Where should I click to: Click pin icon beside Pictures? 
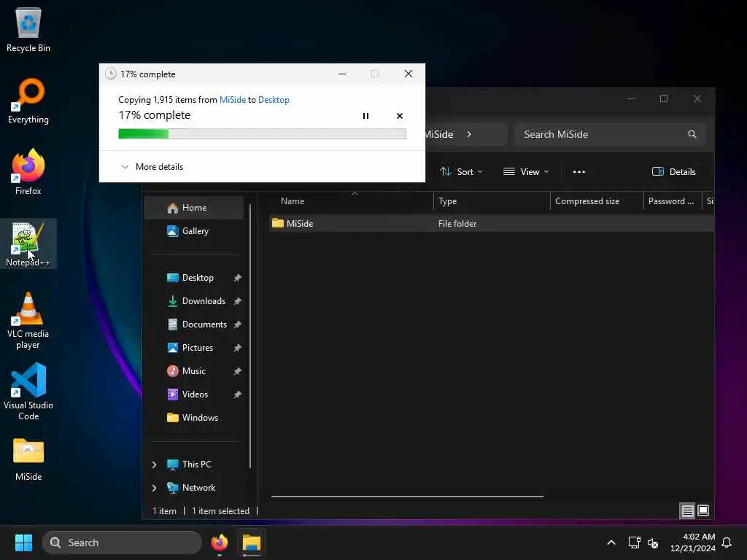tap(237, 348)
